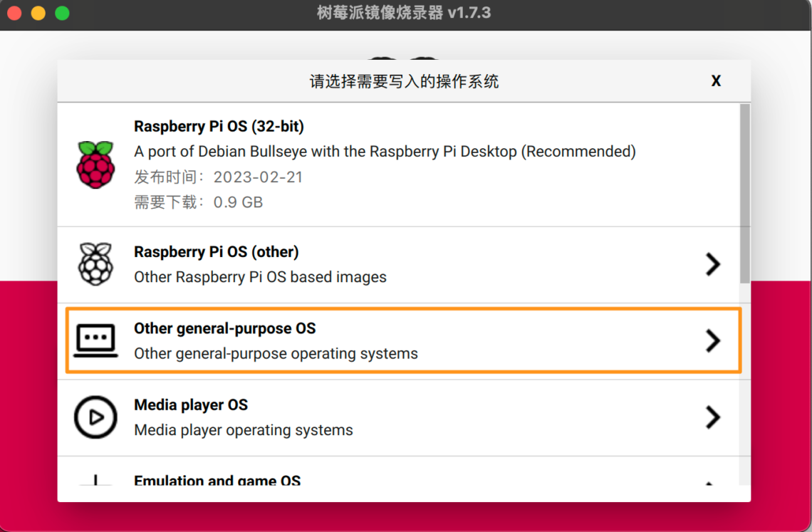The image size is (812, 532).
Task: Click the Raspberry Pi logo beside the 32-bit OS
Action: pos(95,164)
